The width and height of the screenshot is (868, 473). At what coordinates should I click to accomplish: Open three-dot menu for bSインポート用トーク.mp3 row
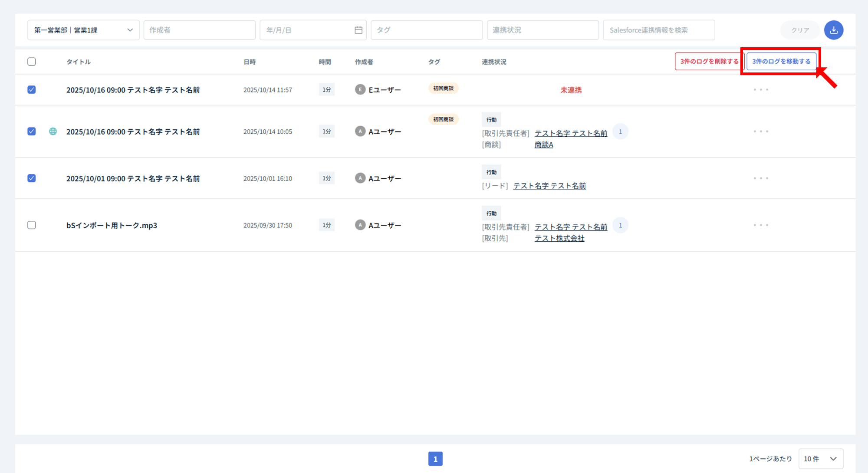(x=761, y=225)
